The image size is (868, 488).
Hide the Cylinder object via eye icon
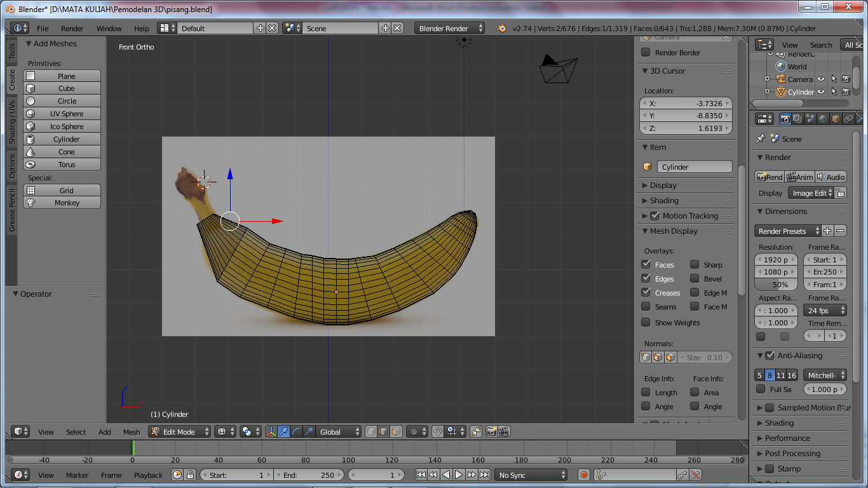click(x=821, y=92)
